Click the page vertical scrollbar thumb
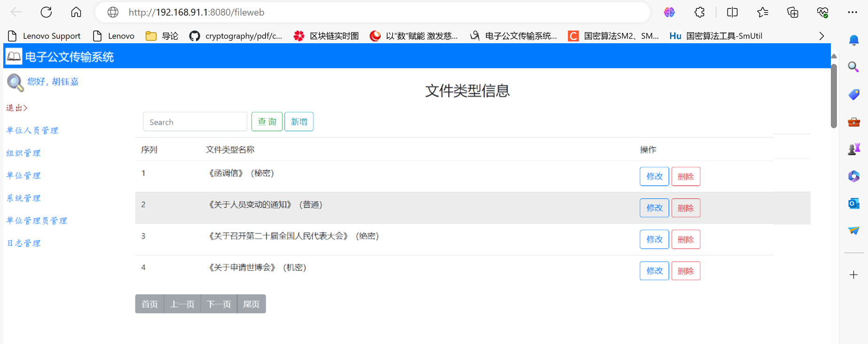The width and height of the screenshot is (868, 344). tap(834, 96)
